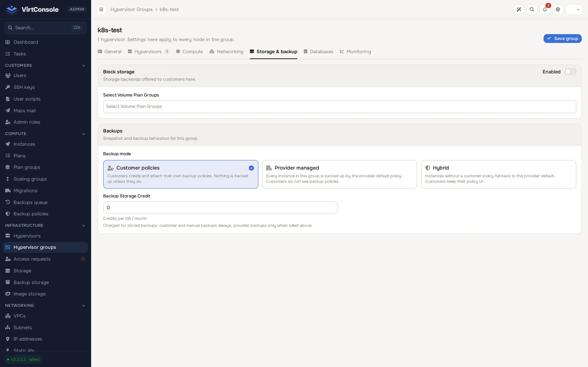Click Hypervisor Groups breadcrumb link
The height and width of the screenshot is (367, 588).
click(131, 10)
